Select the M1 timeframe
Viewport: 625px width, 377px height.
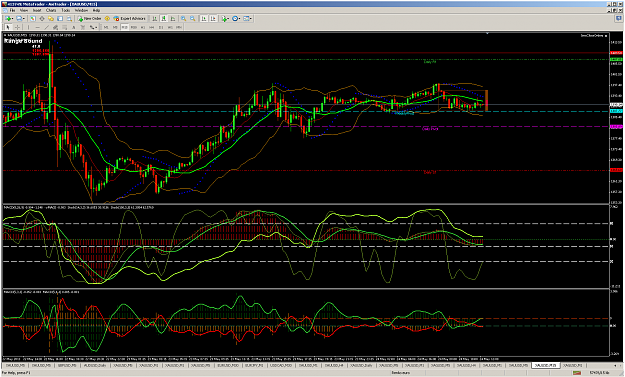tap(106, 27)
